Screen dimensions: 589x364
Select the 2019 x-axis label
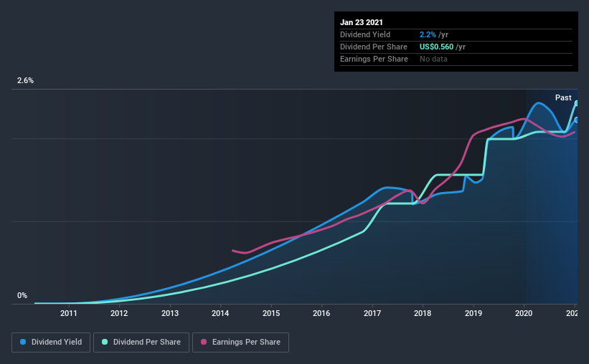point(473,313)
